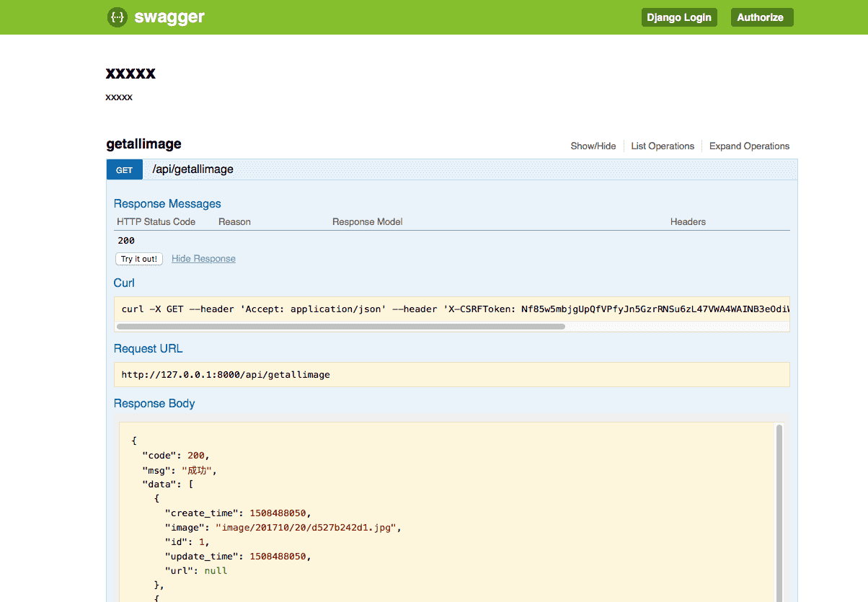Click the Request URL text box
Screen dimensions: 868x602
(x=452, y=375)
